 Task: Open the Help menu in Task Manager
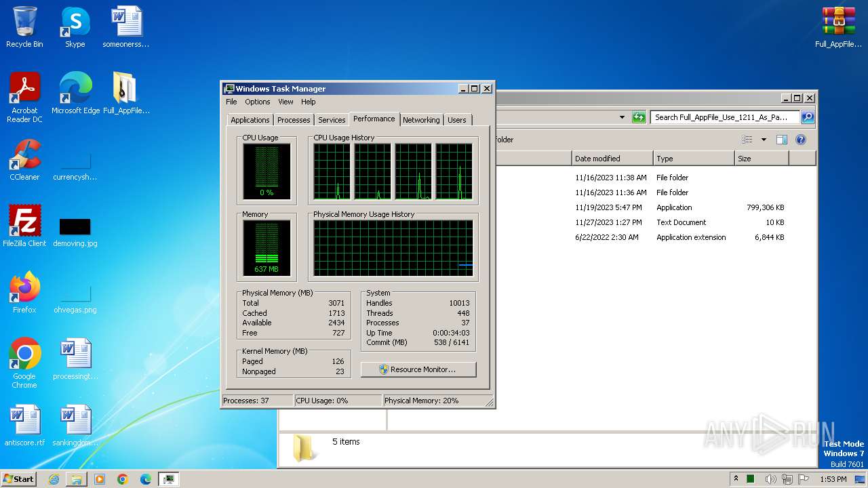[309, 102]
